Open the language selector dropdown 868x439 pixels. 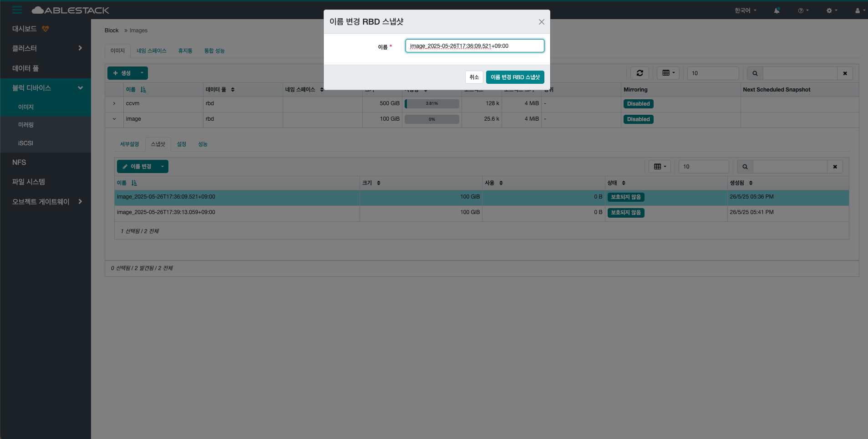click(x=746, y=10)
